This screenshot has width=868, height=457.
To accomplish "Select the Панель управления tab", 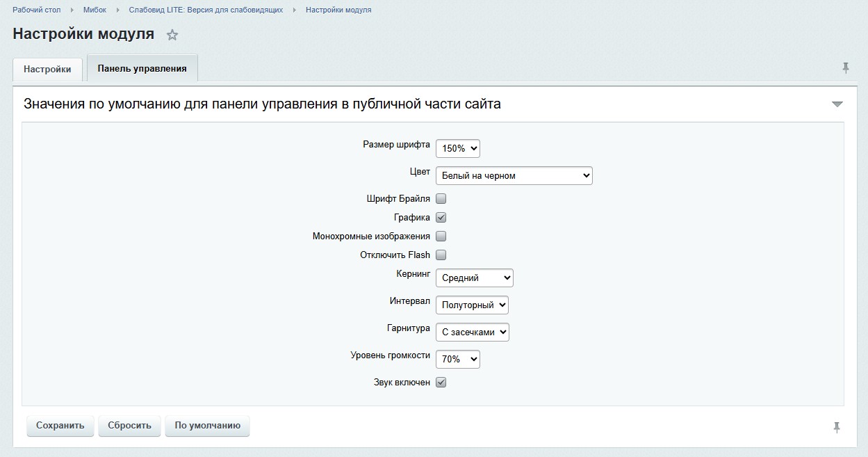I will 142,69.
